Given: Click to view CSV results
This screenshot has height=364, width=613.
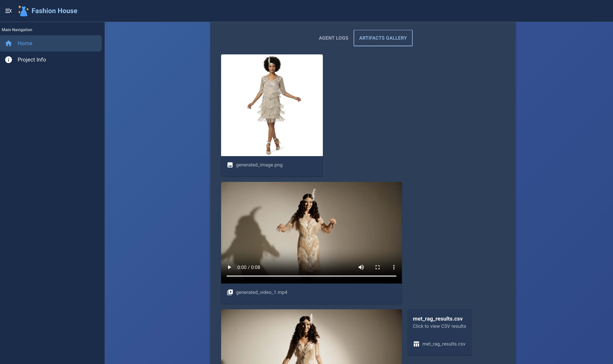Looking at the screenshot, I should 439,326.
